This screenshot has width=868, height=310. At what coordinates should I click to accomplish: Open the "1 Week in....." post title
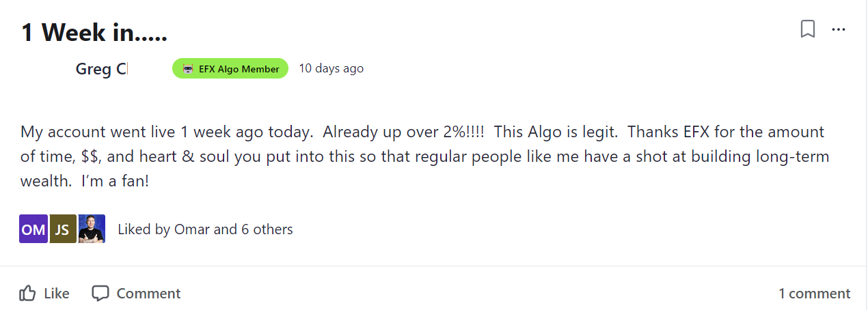[x=94, y=32]
